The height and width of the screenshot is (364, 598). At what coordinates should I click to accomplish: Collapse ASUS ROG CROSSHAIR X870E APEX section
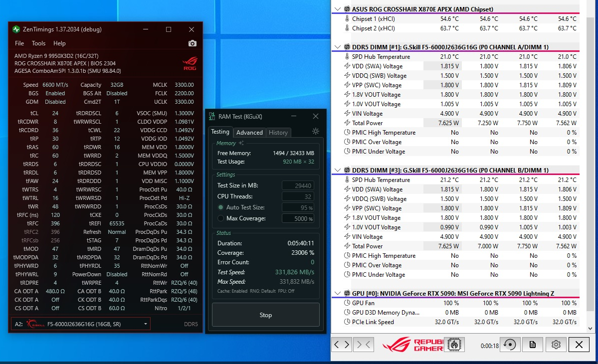pyautogui.click(x=338, y=9)
